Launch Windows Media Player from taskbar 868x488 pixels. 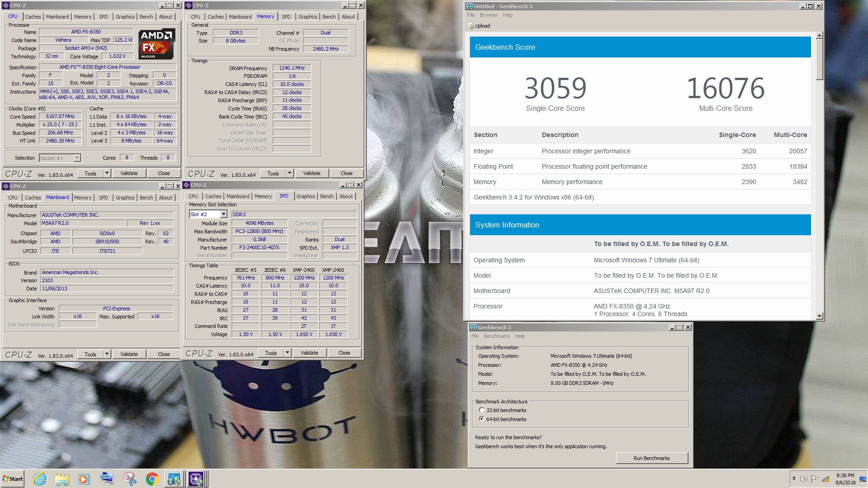pos(84,479)
